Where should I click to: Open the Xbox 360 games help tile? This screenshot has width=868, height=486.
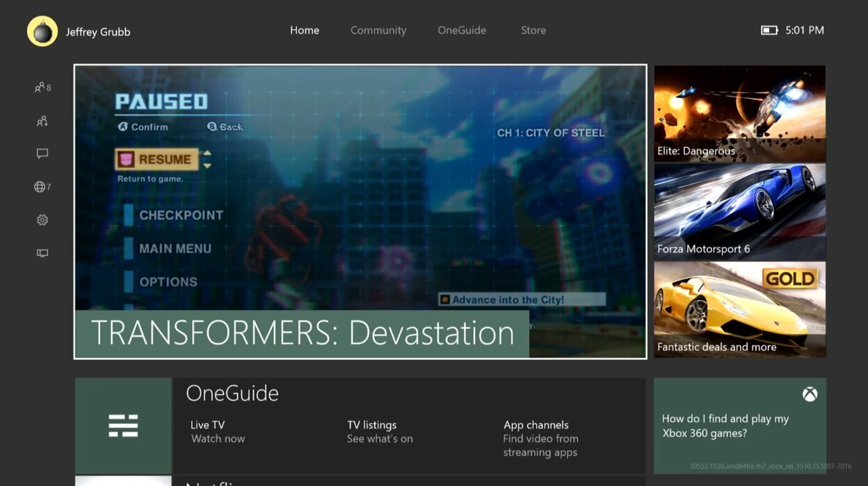(x=740, y=426)
